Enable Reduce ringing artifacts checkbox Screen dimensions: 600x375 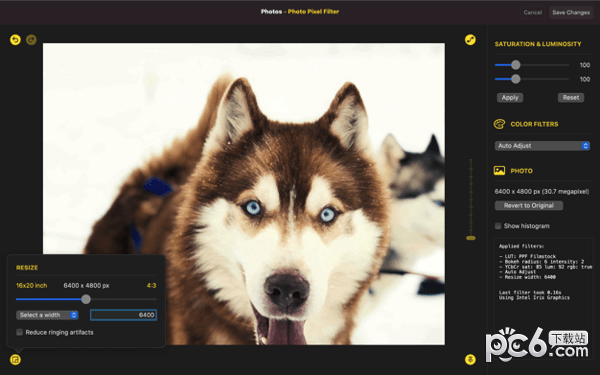coord(20,332)
